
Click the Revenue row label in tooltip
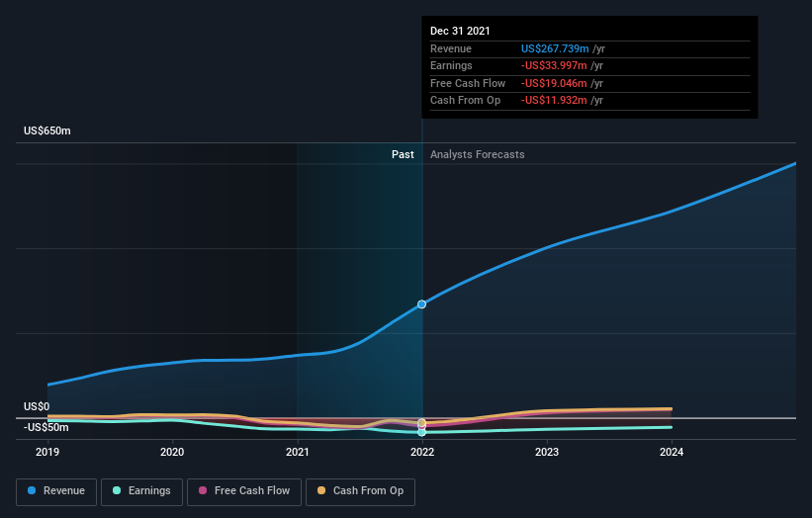(x=451, y=48)
